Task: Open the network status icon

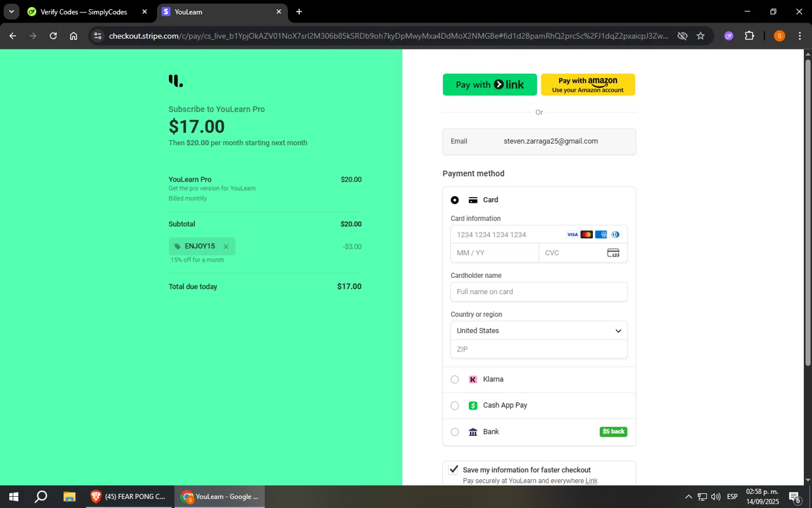Action: pyautogui.click(x=702, y=497)
